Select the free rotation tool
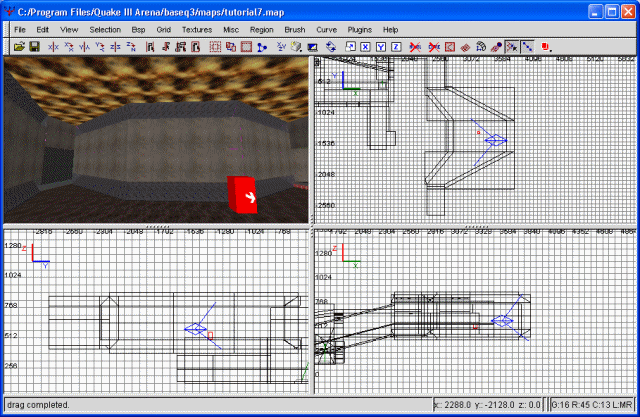Viewport: 640px width, 417px height. coord(331,47)
